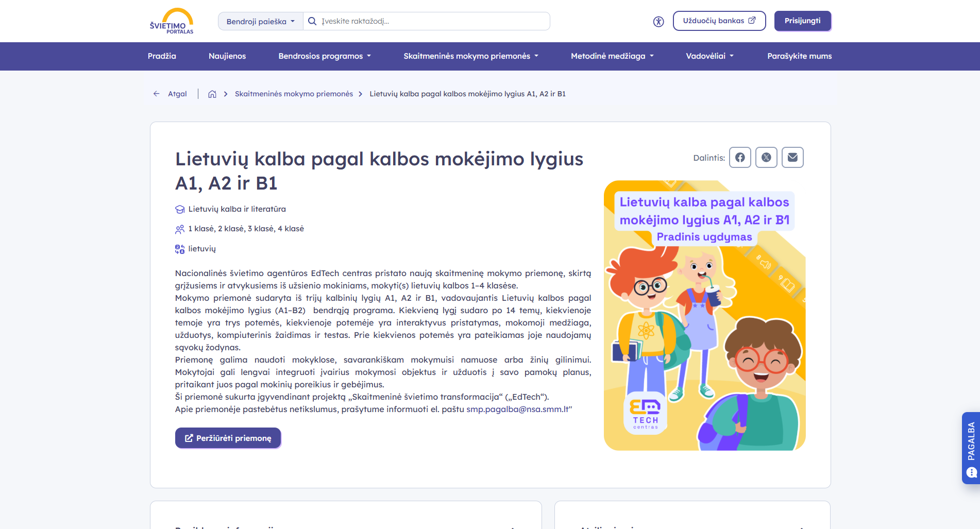980x529 pixels.
Task: Open the accessibility options icon
Action: [658, 22]
